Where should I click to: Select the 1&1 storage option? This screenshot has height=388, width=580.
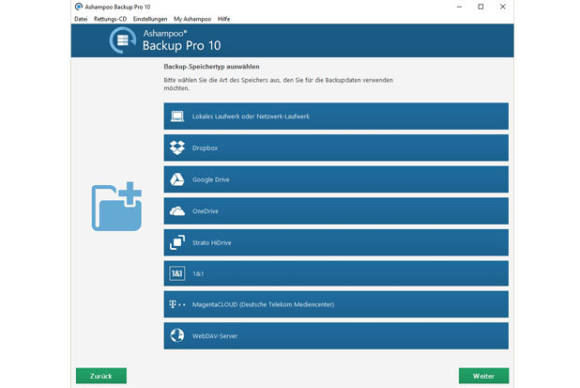coord(336,274)
